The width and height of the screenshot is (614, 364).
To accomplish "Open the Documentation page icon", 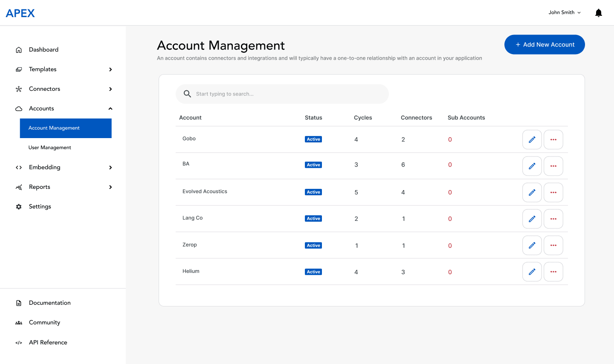I will tap(19, 303).
